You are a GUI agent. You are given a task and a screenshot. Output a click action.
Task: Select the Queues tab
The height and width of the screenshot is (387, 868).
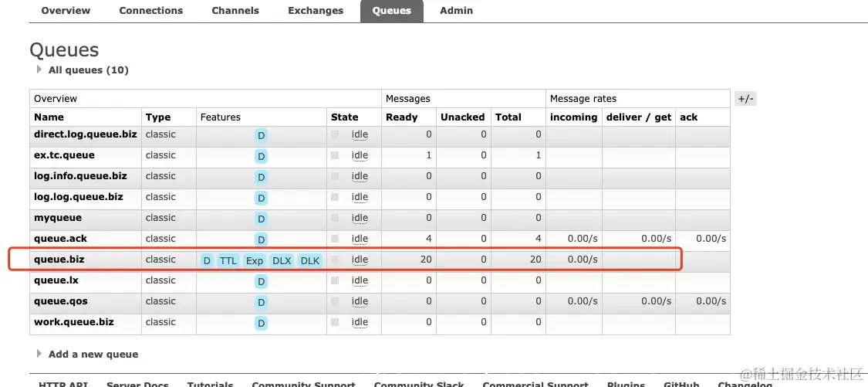point(392,11)
